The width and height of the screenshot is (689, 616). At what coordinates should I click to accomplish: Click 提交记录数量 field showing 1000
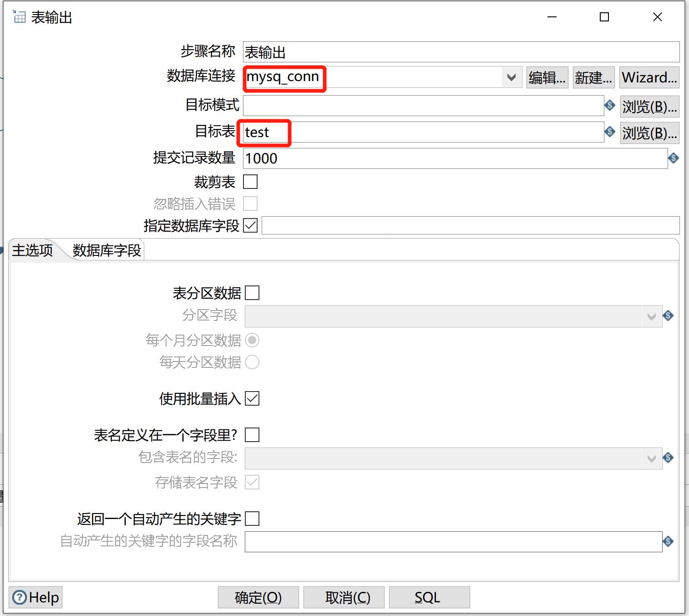point(456,158)
